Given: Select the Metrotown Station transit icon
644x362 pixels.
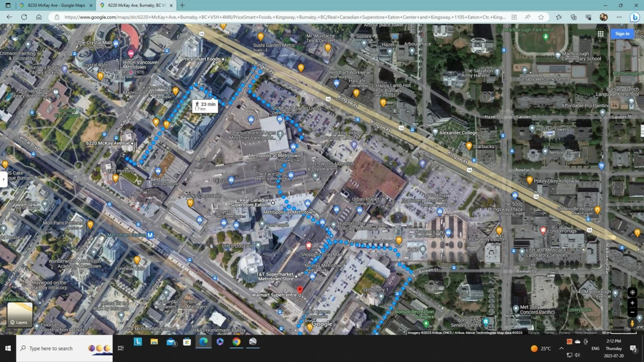Looking at the screenshot, I should point(150,235).
